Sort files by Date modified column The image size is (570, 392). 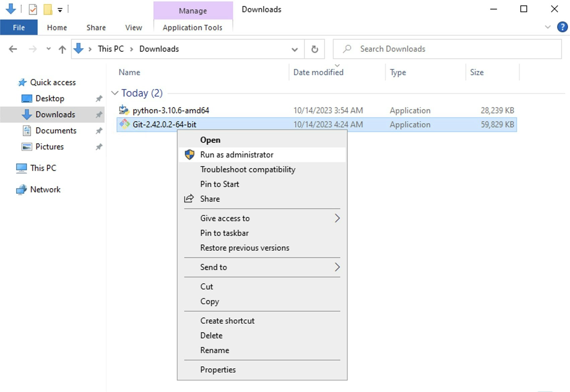(x=318, y=72)
